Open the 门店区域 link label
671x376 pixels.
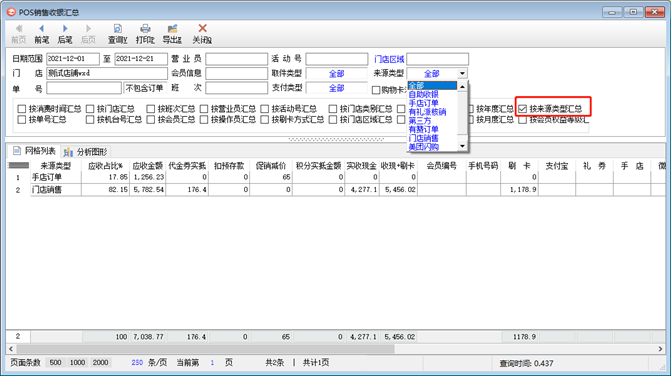pyautogui.click(x=389, y=59)
